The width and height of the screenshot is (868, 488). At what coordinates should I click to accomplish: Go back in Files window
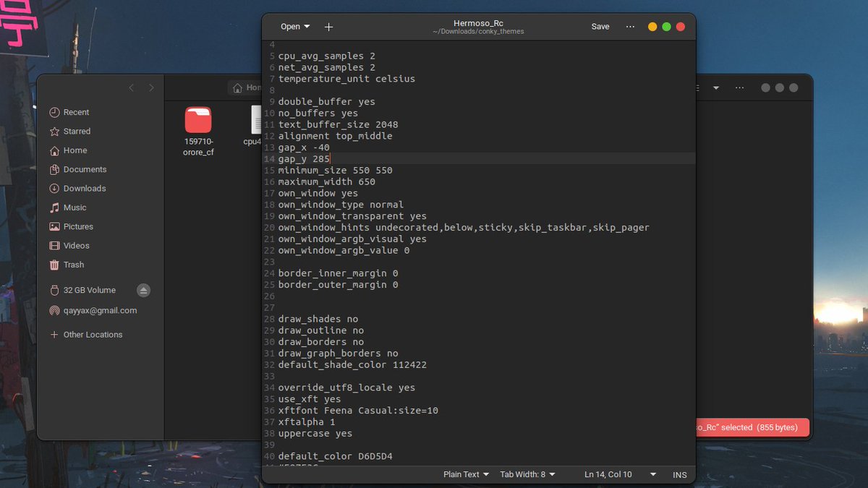[x=131, y=87]
